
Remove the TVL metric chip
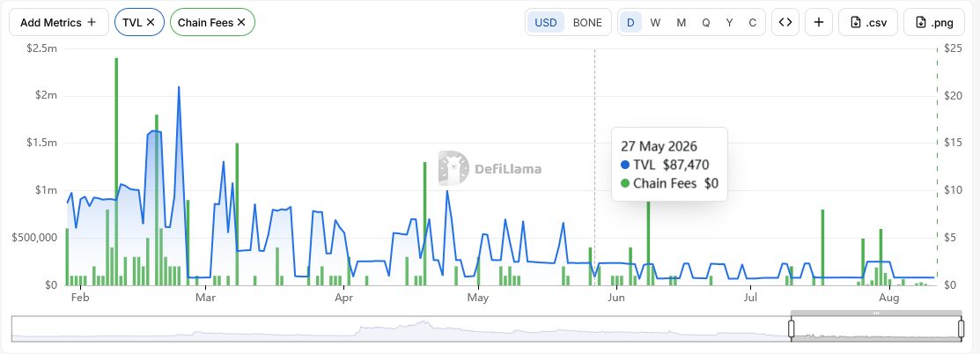(151, 22)
